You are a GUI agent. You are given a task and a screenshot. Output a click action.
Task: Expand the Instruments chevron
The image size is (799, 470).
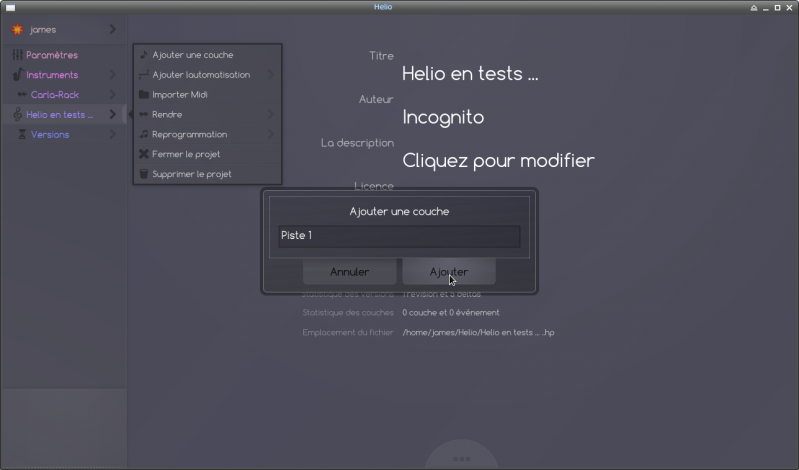pos(113,74)
